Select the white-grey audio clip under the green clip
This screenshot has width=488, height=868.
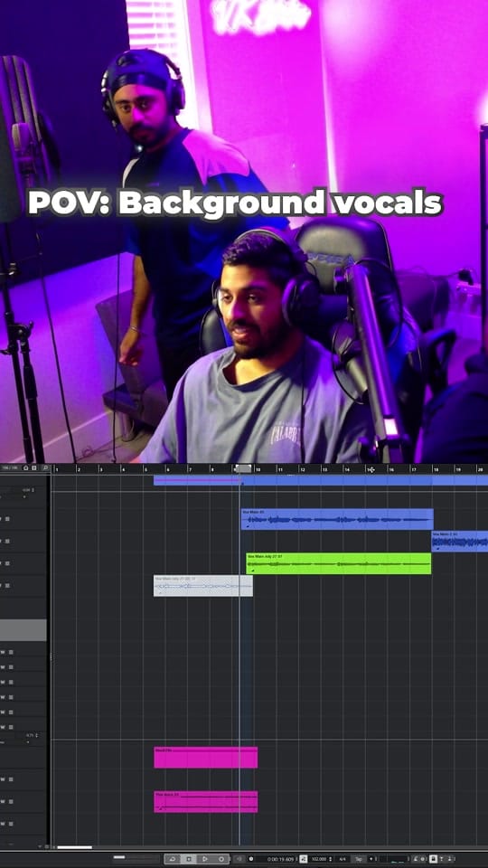203,586
